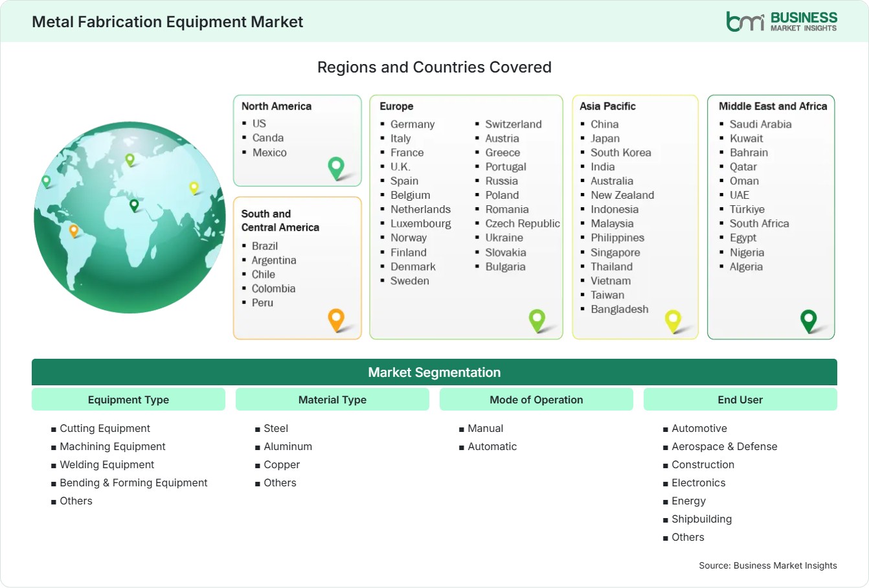Click 'Construction' under End User
The height and width of the screenshot is (588, 869).
click(x=703, y=465)
